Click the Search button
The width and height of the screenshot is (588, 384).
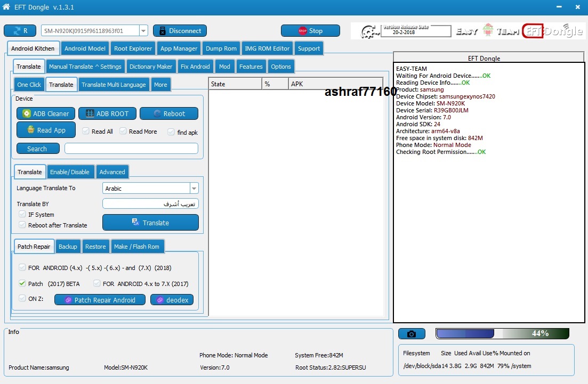click(38, 149)
